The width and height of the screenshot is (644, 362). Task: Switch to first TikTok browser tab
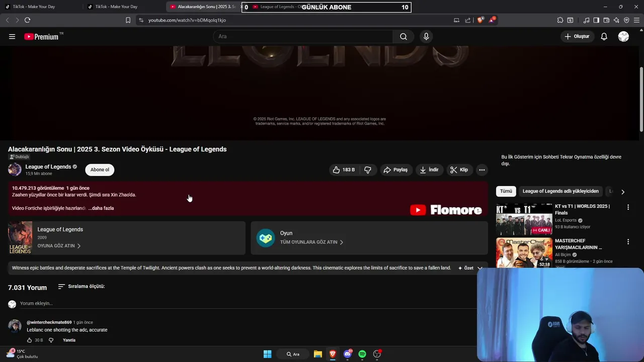pos(40,7)
